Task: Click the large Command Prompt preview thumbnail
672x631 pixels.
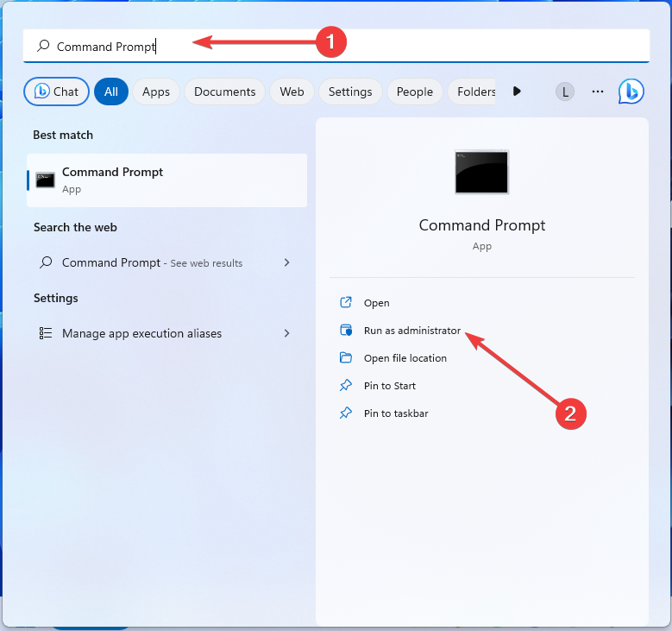Action: pos(481,172)
